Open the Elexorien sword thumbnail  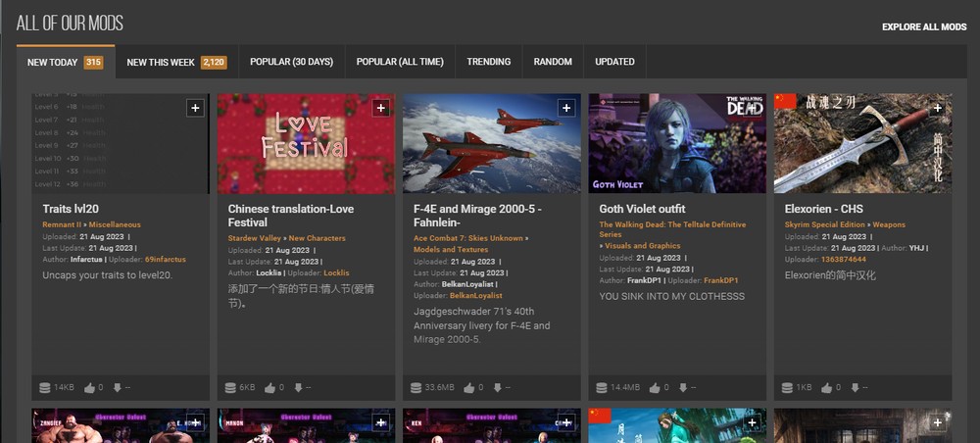tap(863, 144)
